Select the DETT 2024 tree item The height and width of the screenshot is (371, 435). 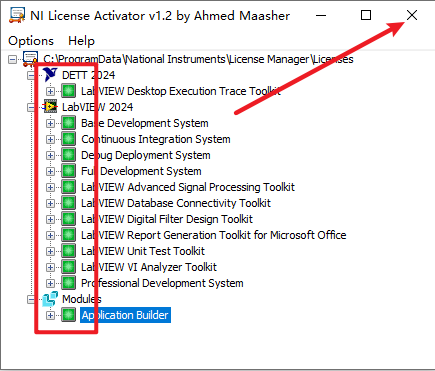88,75
